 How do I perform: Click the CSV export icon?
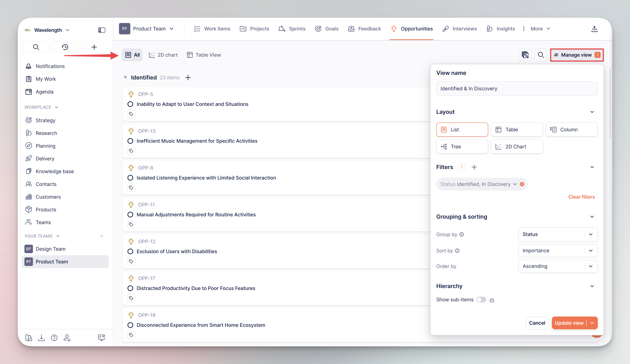(595, 29)
